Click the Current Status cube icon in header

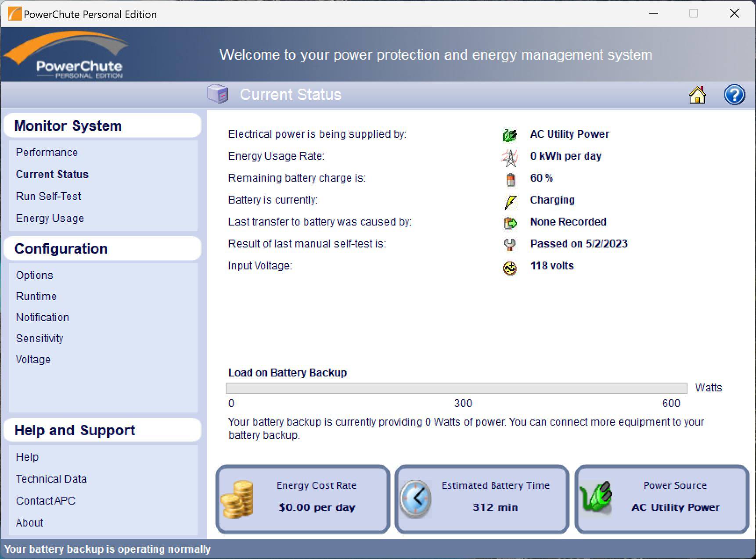click(x=218, y=94)
